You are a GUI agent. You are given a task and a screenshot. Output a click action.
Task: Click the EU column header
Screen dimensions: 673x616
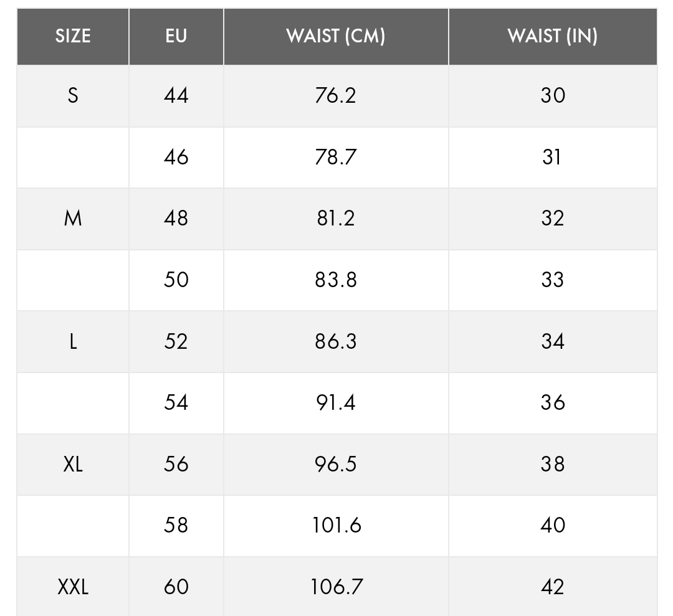click(176, 36)
